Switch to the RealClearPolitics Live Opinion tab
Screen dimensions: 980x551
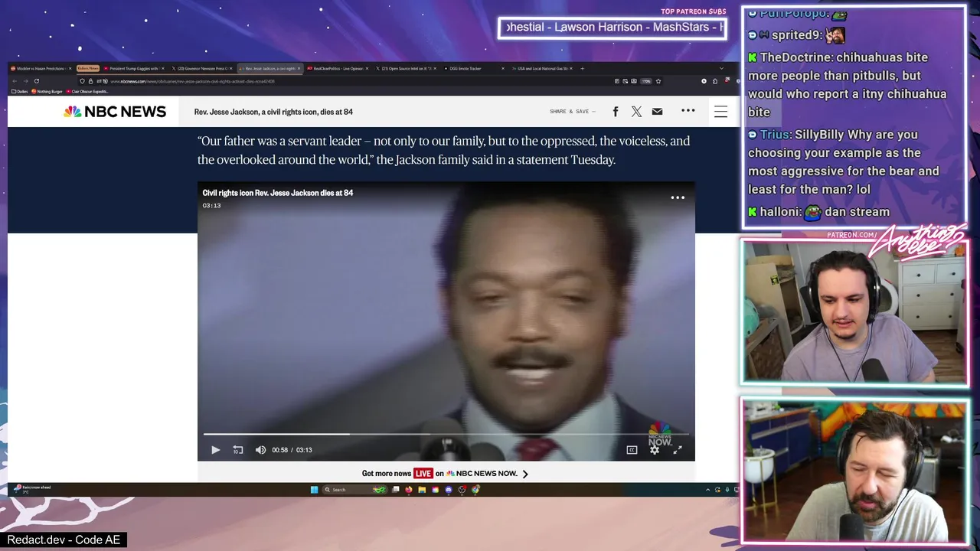coord(337,69)
